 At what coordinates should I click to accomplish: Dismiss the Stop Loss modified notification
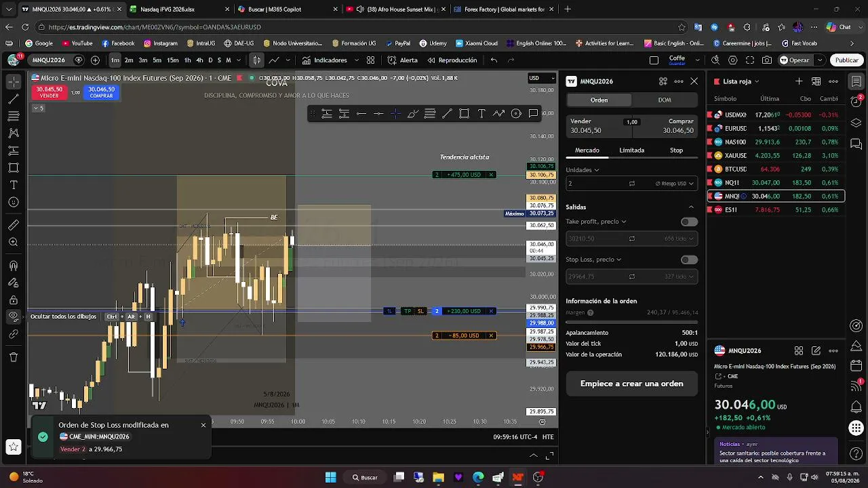tap(203, 425)
